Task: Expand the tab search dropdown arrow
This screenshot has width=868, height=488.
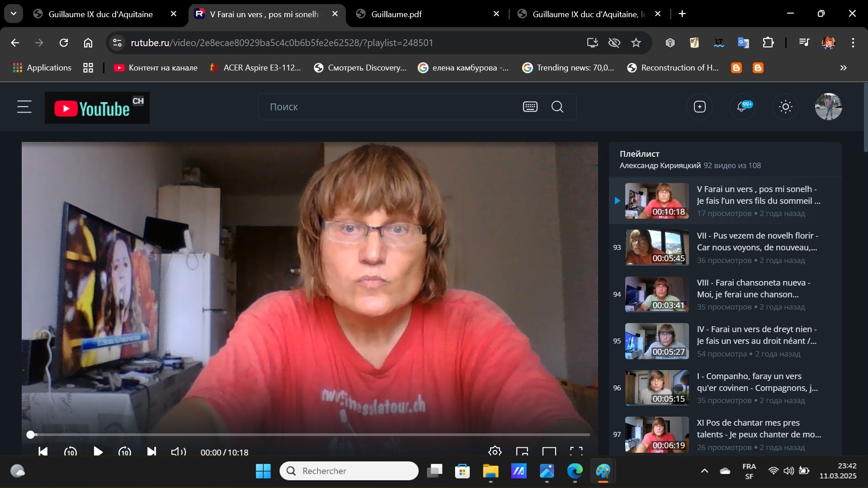Action: 14,14
